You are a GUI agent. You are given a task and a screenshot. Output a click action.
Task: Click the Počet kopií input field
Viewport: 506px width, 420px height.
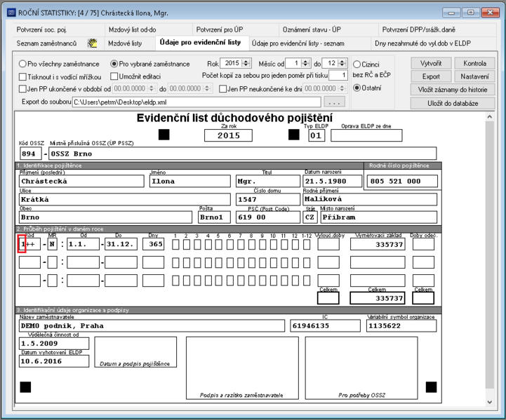(338, 76)
